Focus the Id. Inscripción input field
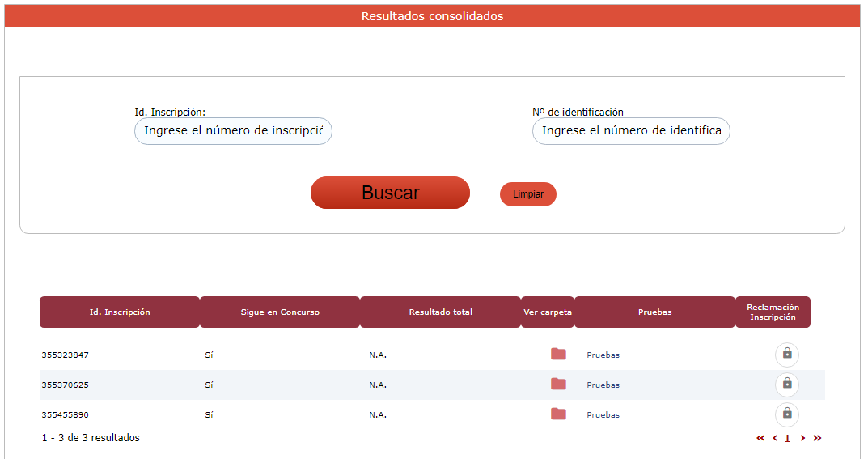This screenshot has width=868, height=459. click(233, 131)
